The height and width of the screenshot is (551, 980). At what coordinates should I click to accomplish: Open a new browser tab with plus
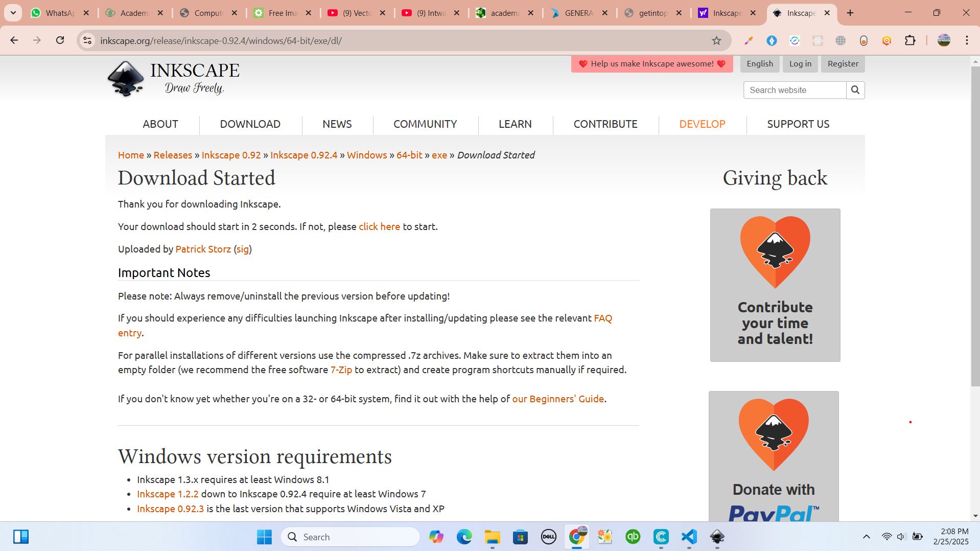point(850,13)
